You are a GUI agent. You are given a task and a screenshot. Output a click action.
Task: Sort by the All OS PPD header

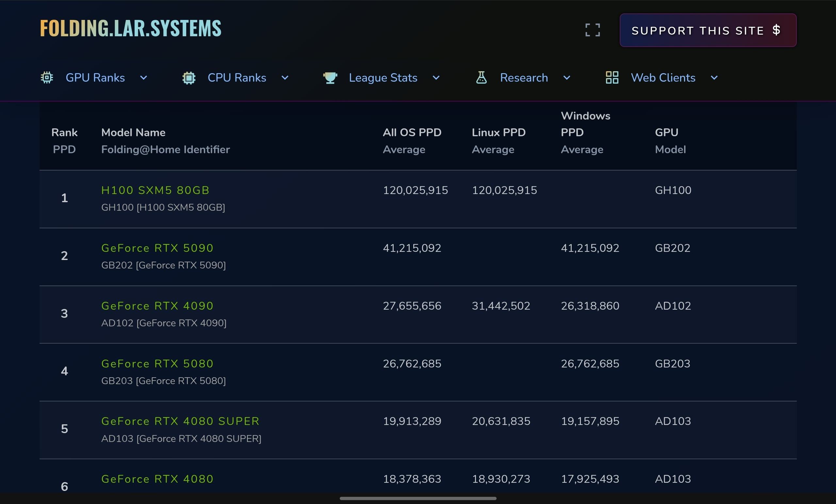(412, 141)
